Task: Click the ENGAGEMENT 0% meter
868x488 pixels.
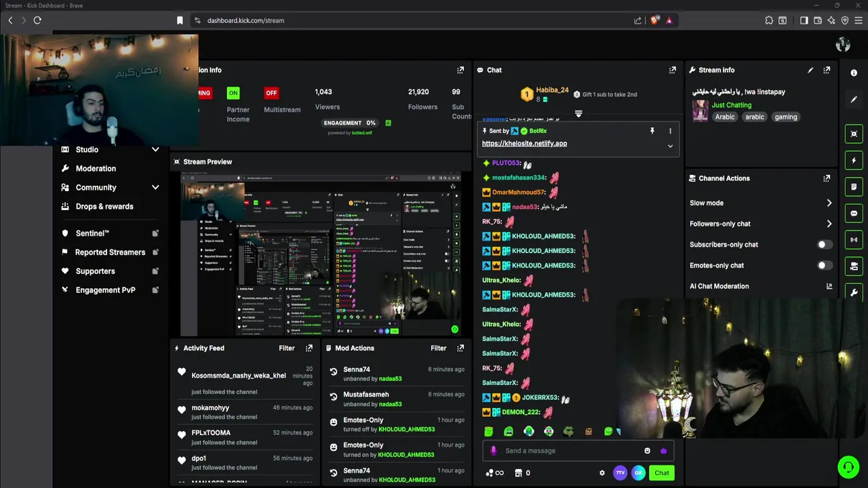Action: click(350, 123)
